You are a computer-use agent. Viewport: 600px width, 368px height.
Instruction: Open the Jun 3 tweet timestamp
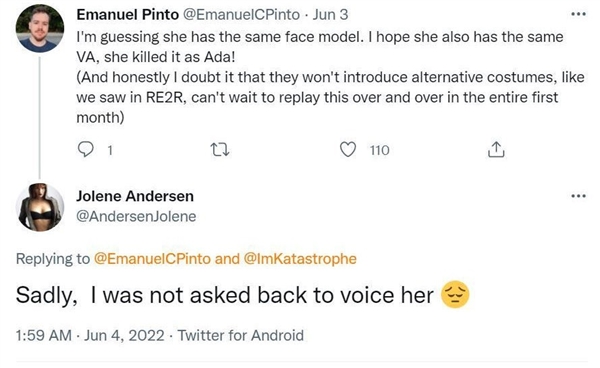point(330,15)
